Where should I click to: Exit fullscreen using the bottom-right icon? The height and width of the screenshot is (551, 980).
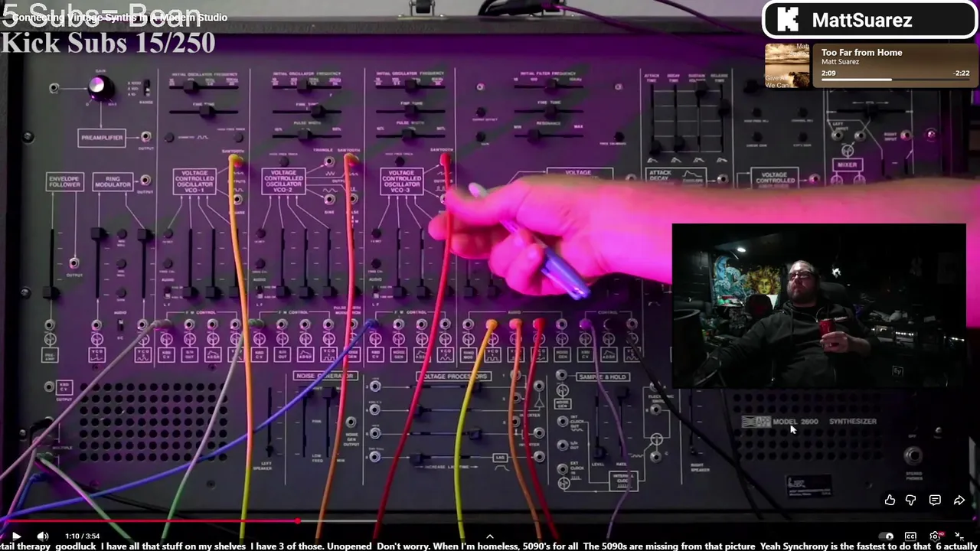coord(960,536)
